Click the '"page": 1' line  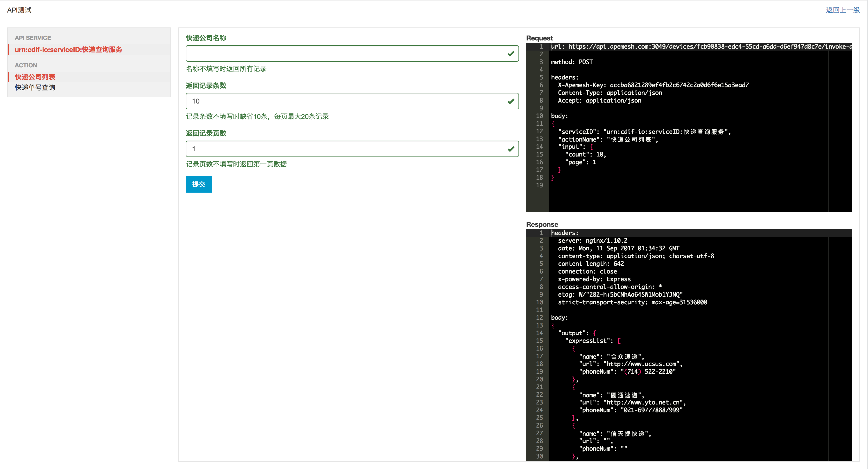[581, 163]
